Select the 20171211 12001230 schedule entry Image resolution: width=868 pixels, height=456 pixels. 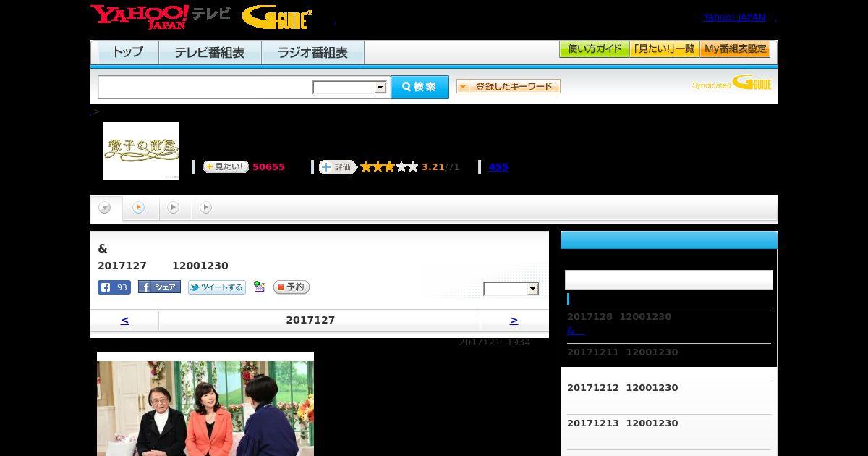[623, 352]
